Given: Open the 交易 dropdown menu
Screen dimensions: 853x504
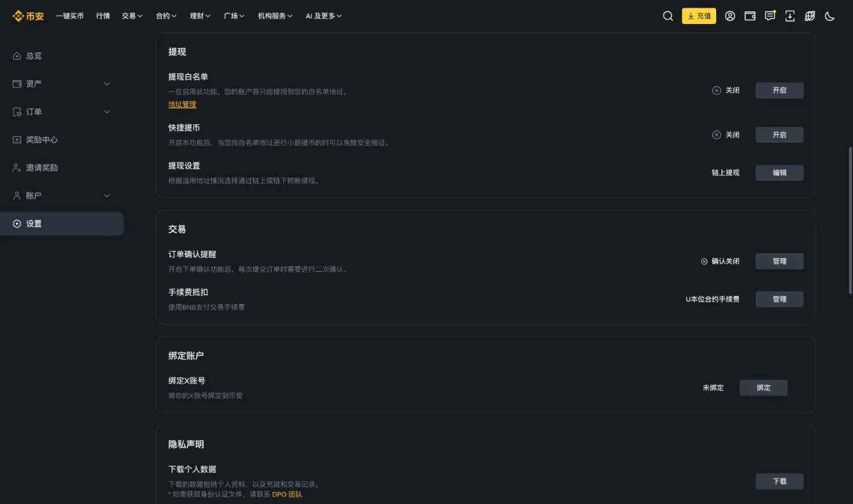Looking at the screenshot, I should pyautogui.click(x=132, y=16).
